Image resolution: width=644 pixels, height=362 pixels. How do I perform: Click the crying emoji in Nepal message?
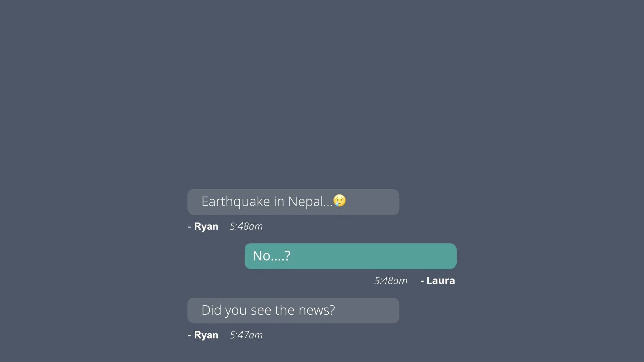pyautogui.click(x=339, y=201)
